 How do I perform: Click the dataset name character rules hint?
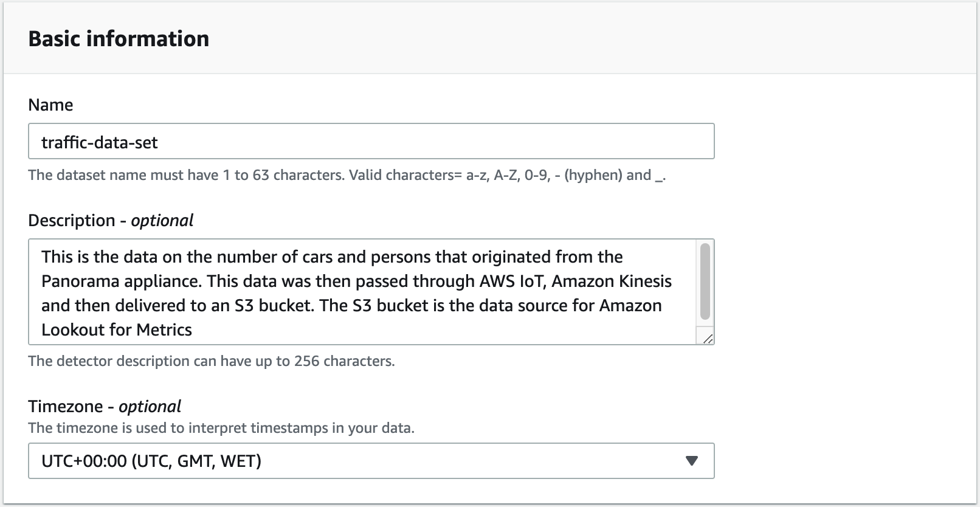point(347,175)
